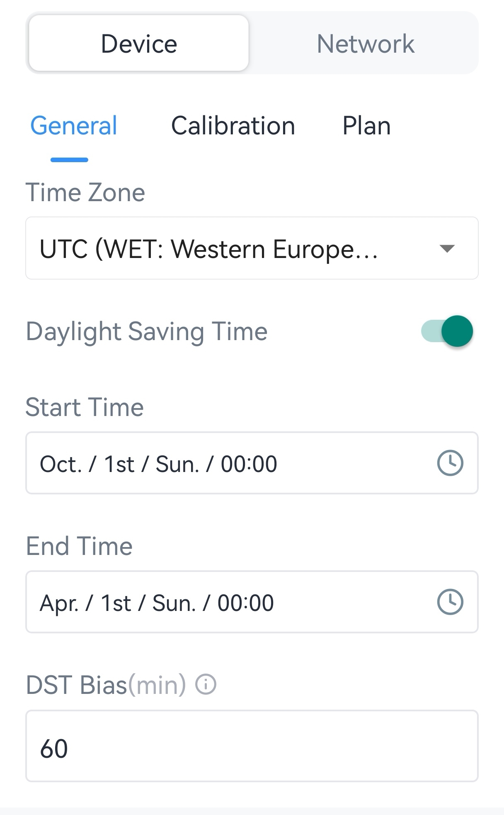Open the Start Time clock picker icon
Screen dimensions: 504x815
point(450,463)
